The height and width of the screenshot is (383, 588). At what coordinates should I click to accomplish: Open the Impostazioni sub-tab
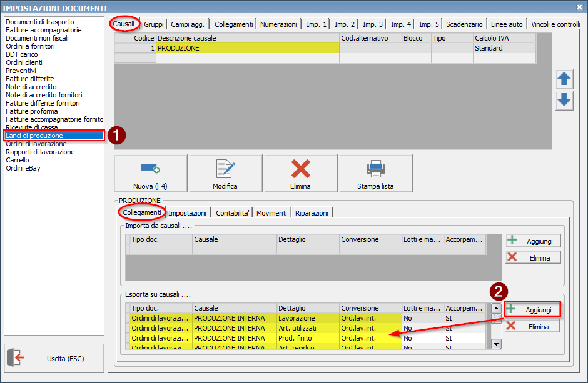click(x=188, y=213)
